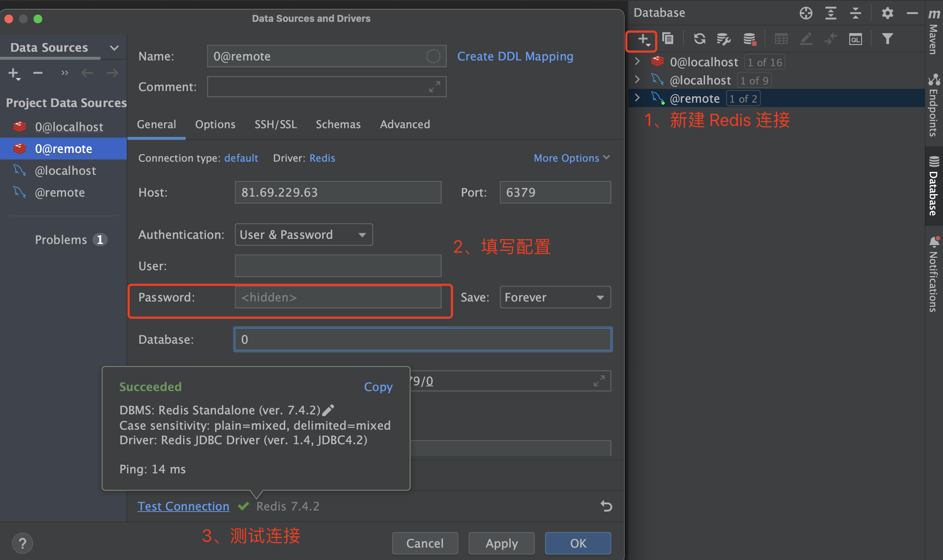Image resolution: width=943 pixels, height=560 pixels.
Task: Click the revert changes arrow icon
Action: coord(606,506)
